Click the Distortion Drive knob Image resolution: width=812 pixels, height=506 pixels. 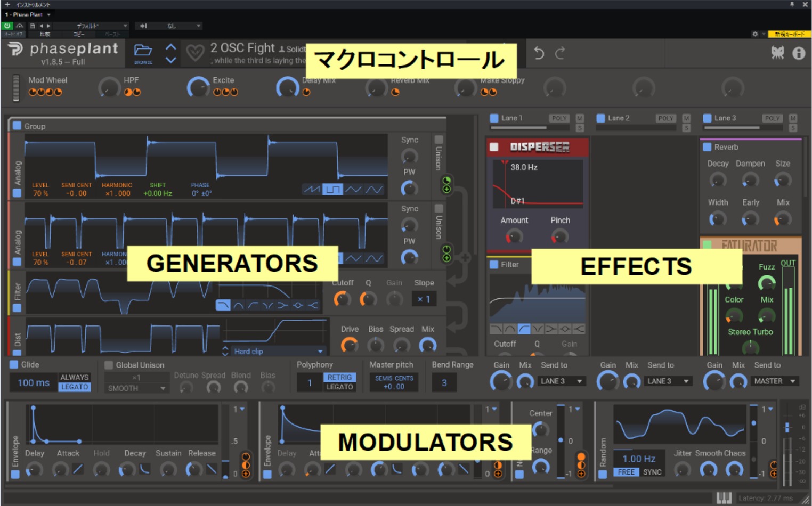point(350,345)
